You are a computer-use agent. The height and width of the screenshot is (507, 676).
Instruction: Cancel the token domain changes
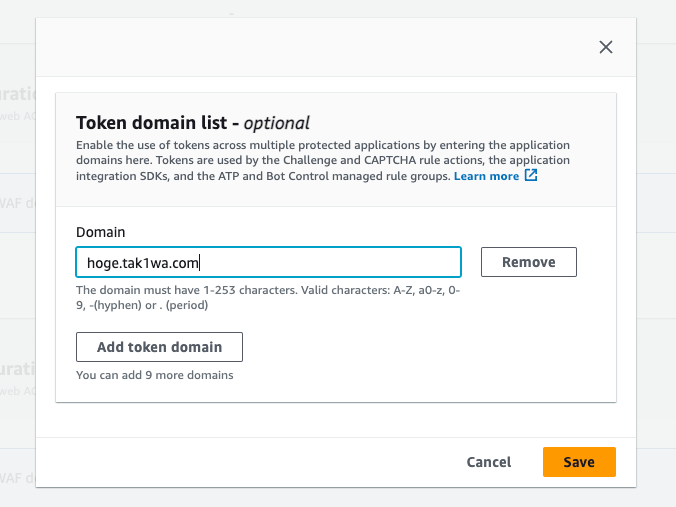(x=488, y=462)
